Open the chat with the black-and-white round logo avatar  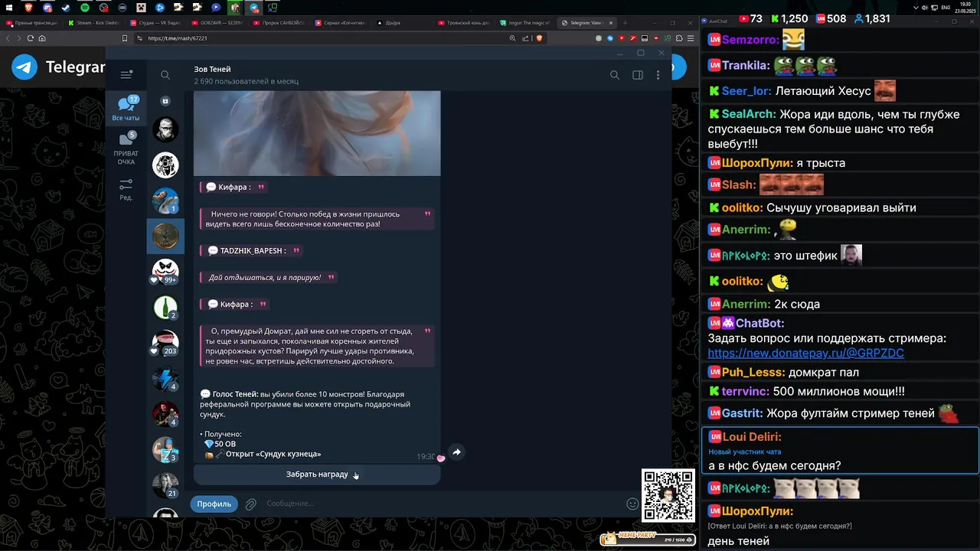pyautogui.click(x=165, y=165)
